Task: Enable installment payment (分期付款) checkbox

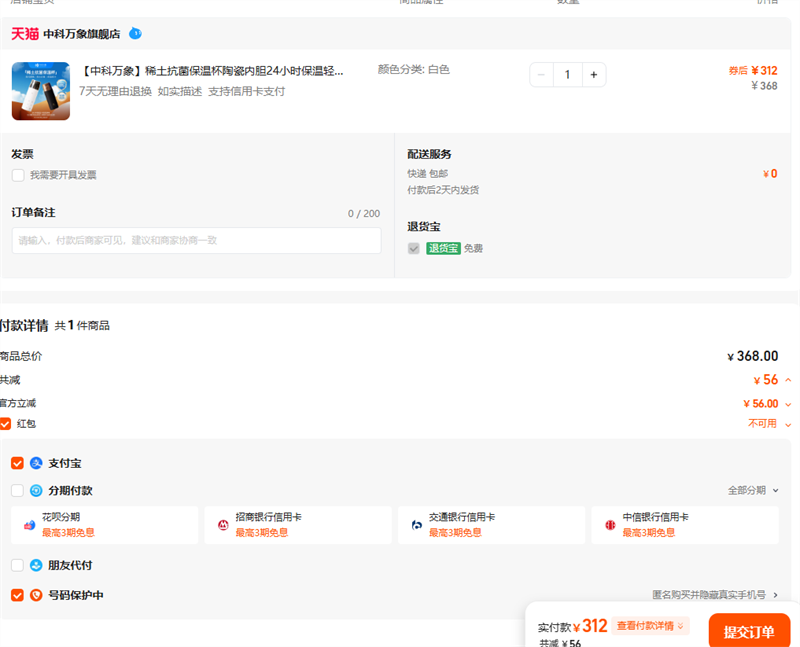Action: 17,491
